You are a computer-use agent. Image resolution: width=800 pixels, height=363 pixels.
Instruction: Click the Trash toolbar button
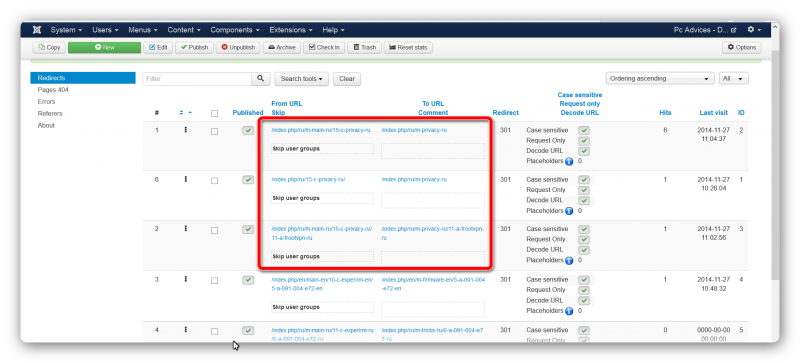click(x=364, y=47)
